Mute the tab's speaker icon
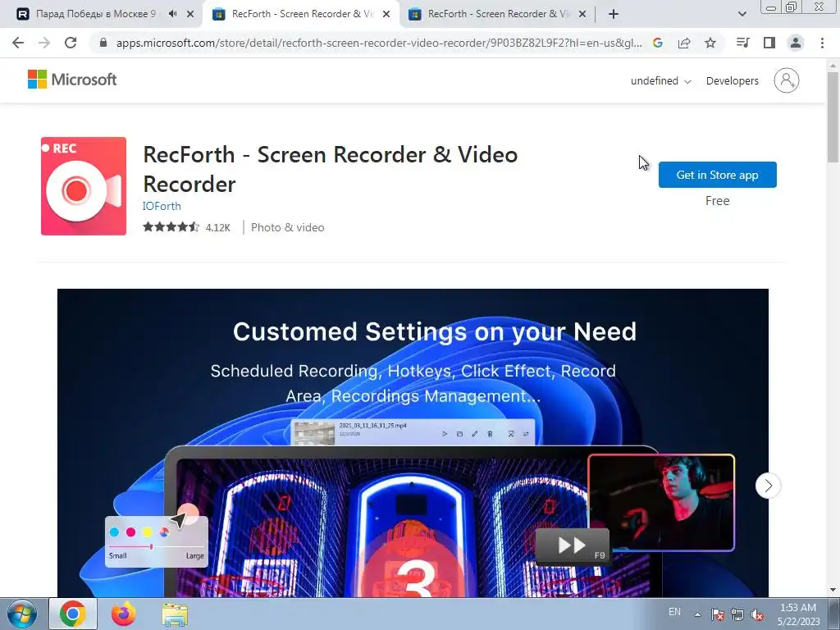This screenshot has width=840, height=630. coord(172,14)
